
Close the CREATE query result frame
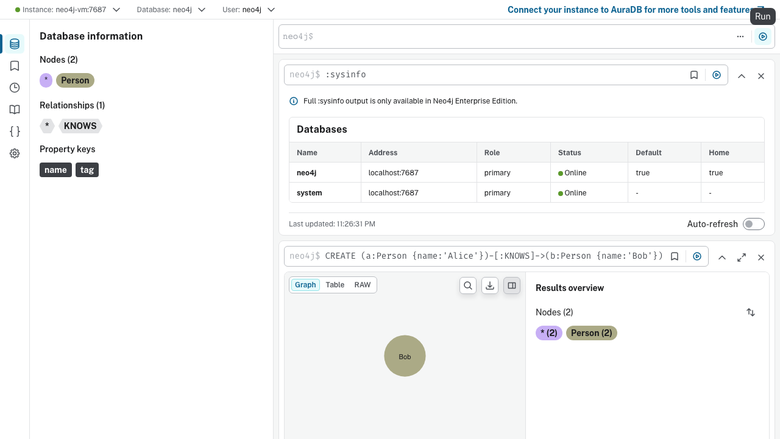(761, 258)
